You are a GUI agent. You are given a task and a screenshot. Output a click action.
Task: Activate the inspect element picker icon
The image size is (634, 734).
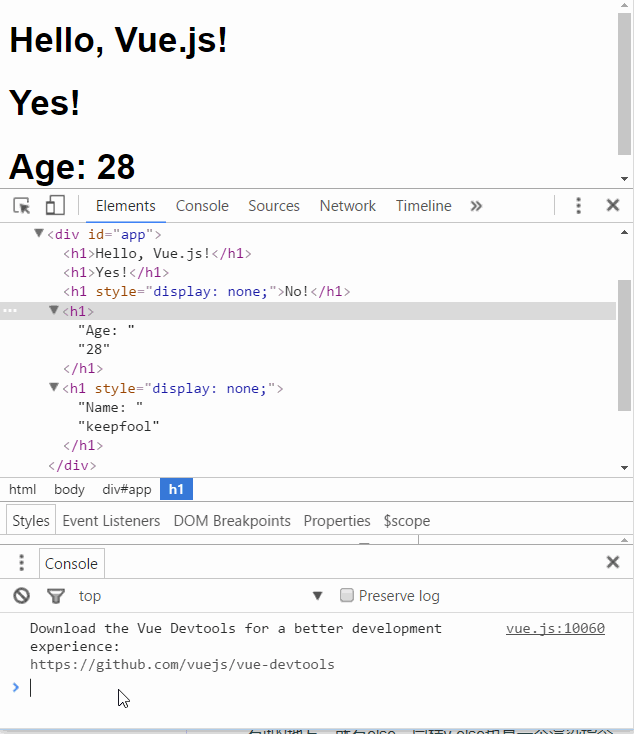point(22,206)
